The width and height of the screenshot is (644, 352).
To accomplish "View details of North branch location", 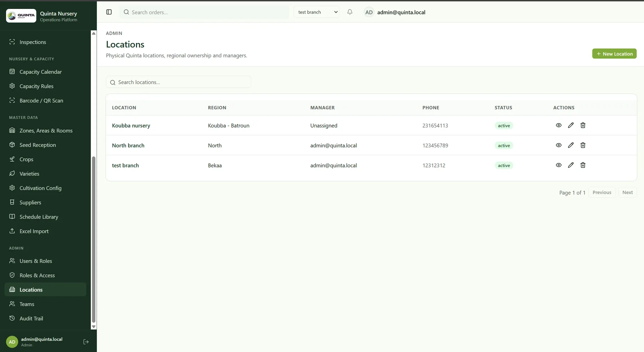I will coord(558,145).
